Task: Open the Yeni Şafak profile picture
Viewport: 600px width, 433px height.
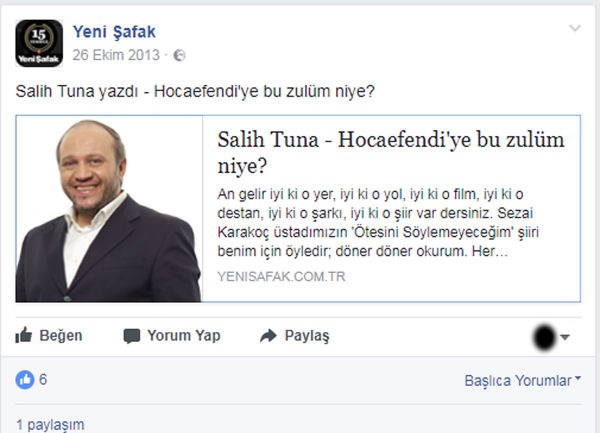Action: pyautogui.click(x=39, y=43)
